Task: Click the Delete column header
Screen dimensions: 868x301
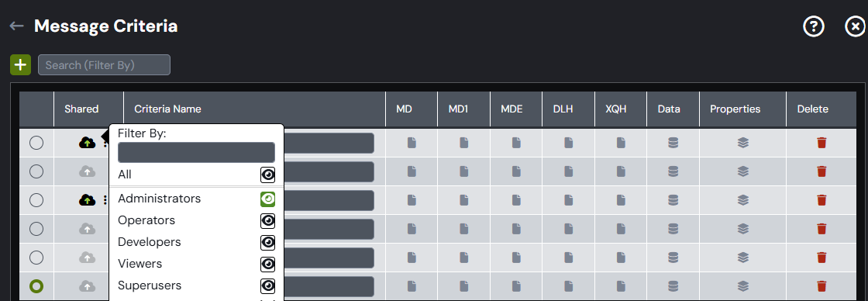Action: [813, 109]
